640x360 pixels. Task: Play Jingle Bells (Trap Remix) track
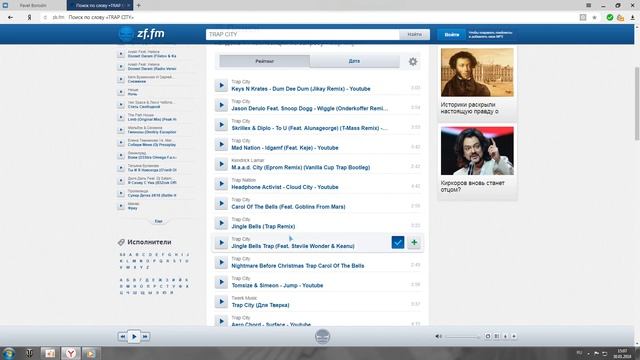[x=221, y=223]
